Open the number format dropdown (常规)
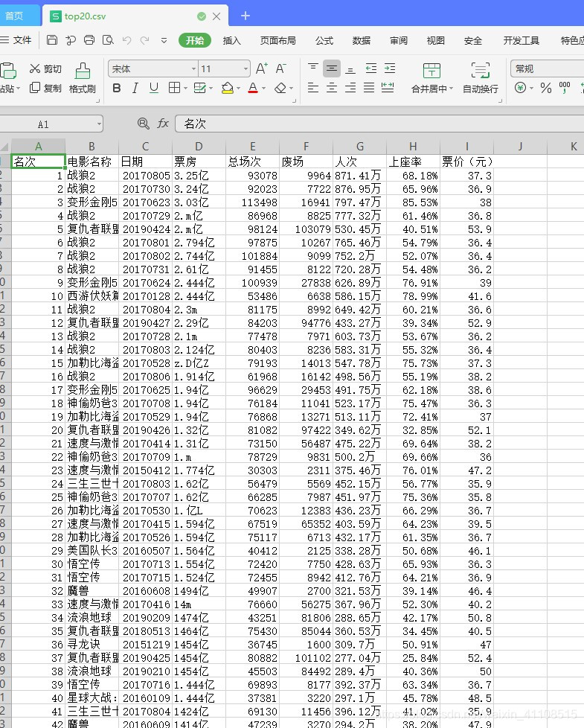This screenshot has height=728, width=584. (x=548, y=68)
